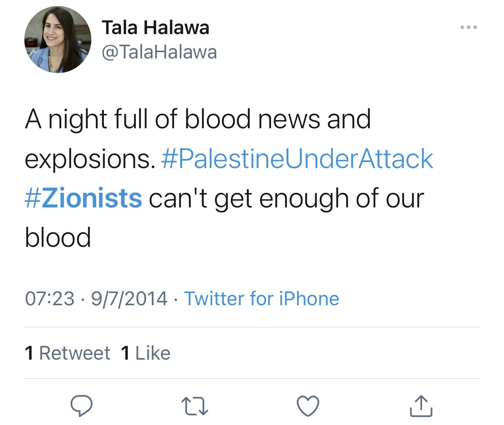Click the Twitter for iPhone link
Screen dimensions: 504x425
click(x=262, y=299)
